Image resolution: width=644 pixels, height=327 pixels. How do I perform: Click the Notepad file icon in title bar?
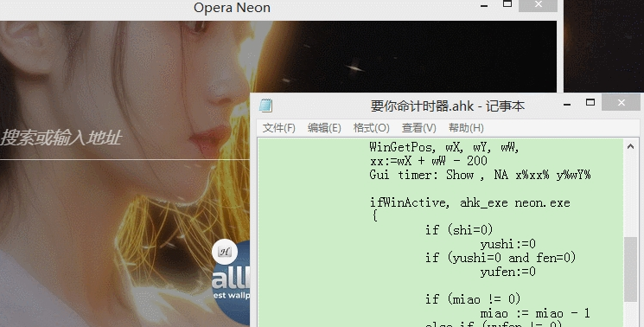tap(265, 106)
